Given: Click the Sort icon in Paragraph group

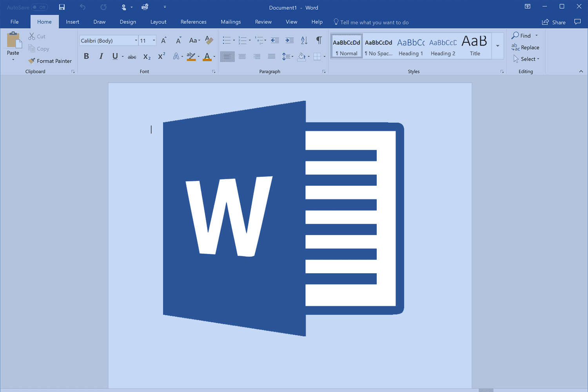Looking at the screenshot, I should pos(304,40).
